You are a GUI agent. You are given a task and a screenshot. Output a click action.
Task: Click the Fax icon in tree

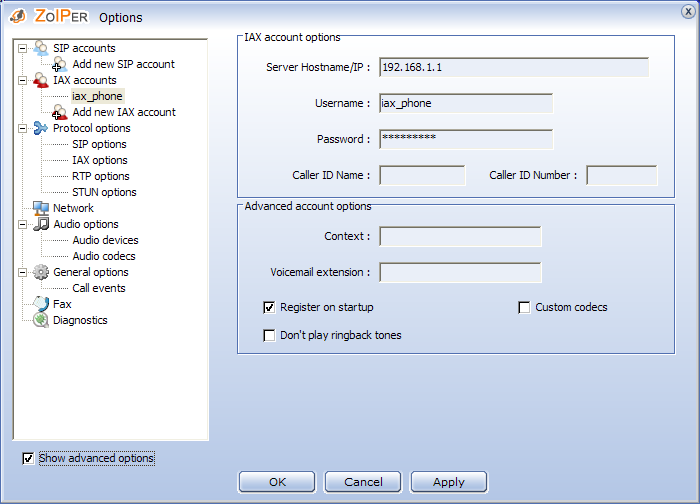40,304
